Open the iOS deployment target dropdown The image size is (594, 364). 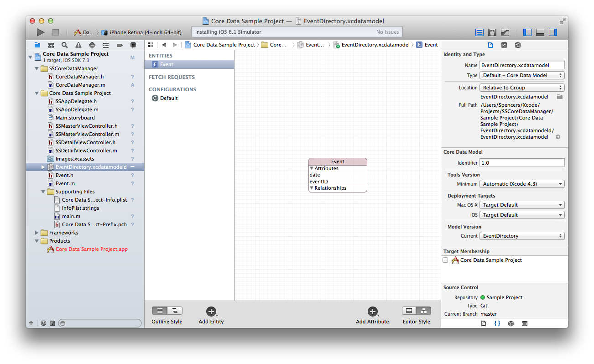click(522, 215)
